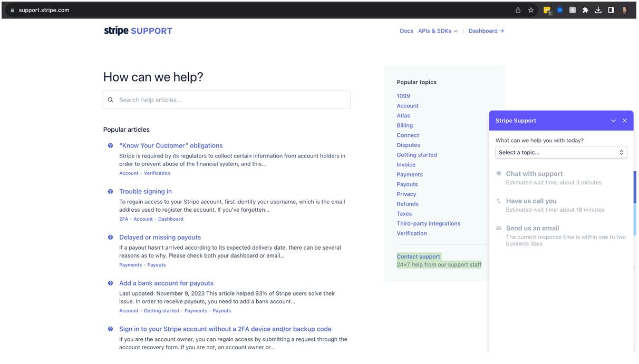Close the Stripe Support chat widget
Viewport: 639px width, 364px height.
[625, 121]
